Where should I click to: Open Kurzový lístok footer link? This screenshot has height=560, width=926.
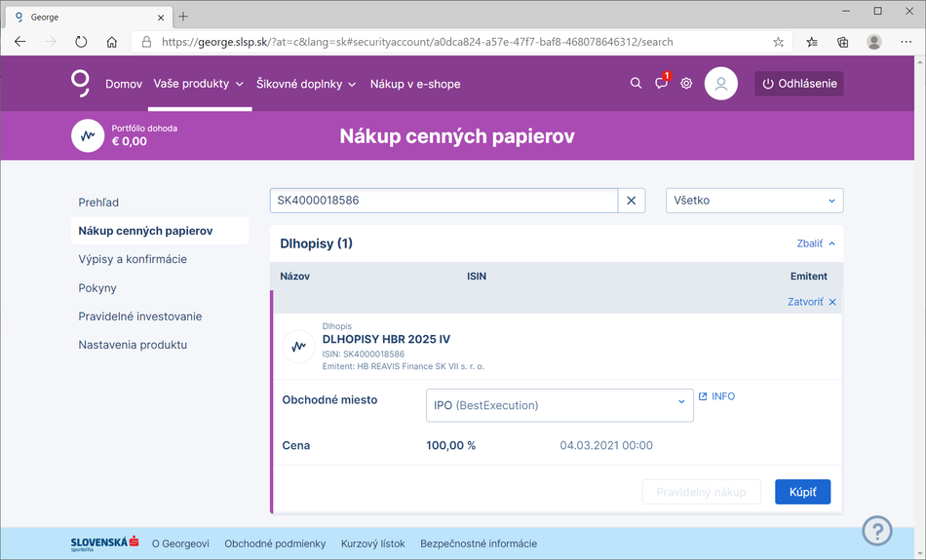click(x=372, y=543)
